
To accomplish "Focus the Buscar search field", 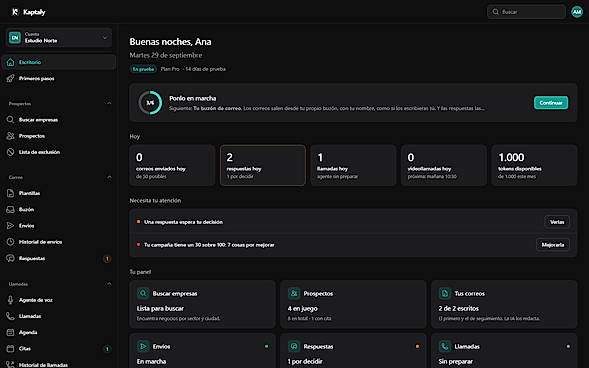I will click(x=526, y=12).
